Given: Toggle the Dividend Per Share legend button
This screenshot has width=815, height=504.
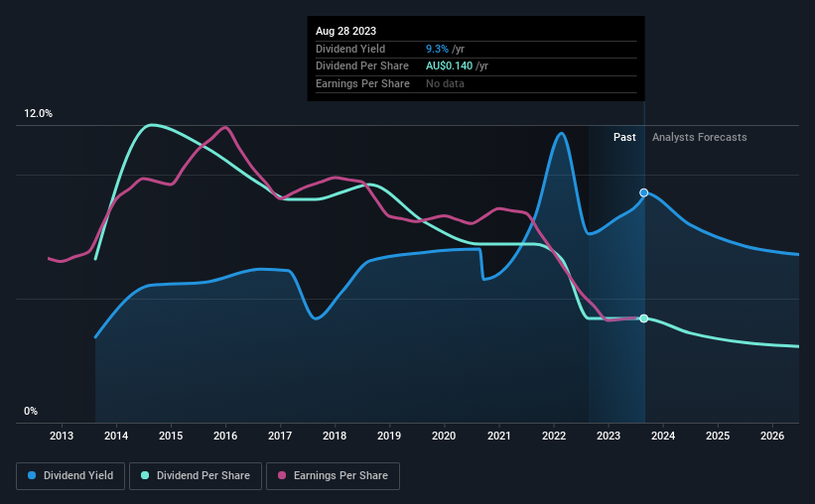Looking at the screenshot, I should [196, 476].
